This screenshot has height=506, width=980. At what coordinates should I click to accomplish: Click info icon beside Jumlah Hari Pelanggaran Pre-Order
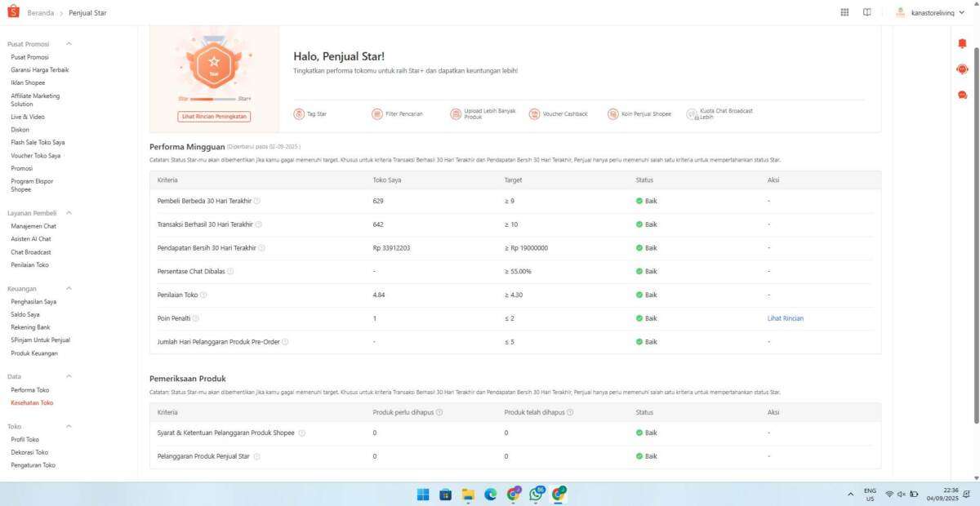[285, 342]
